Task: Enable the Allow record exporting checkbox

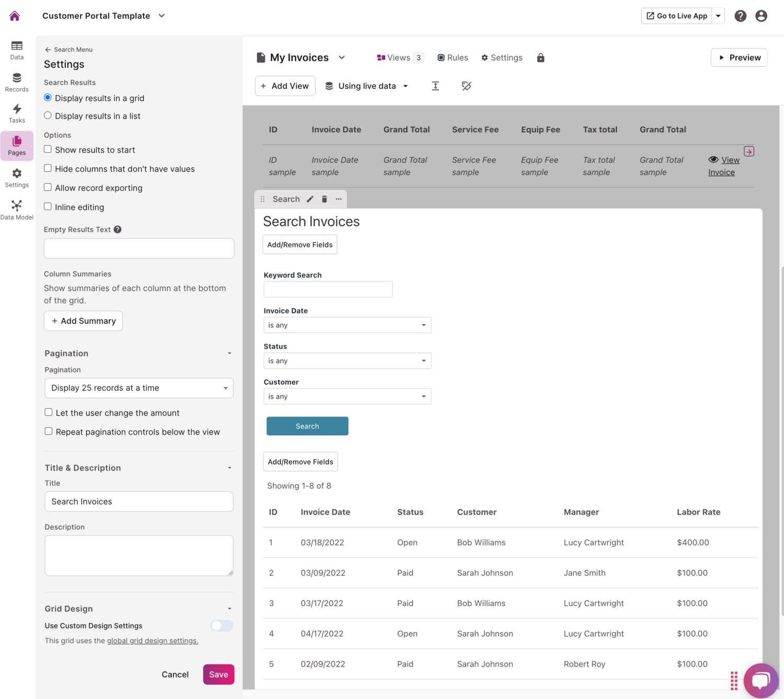Action: [x=48, y=187]
